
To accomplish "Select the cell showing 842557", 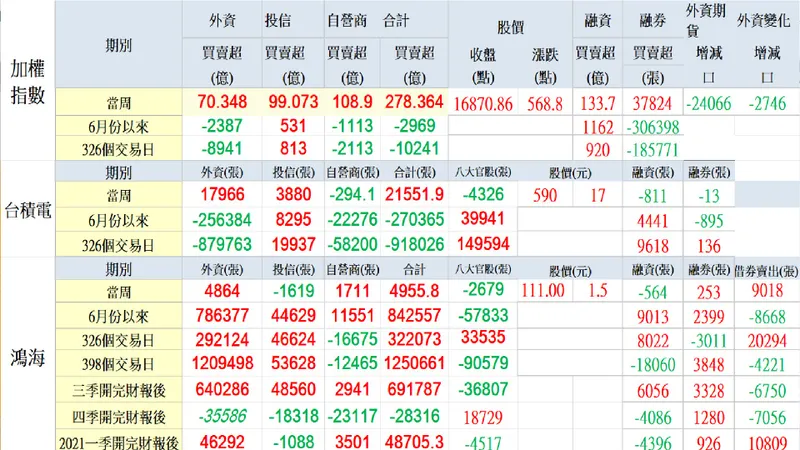I will pos(414,316).
